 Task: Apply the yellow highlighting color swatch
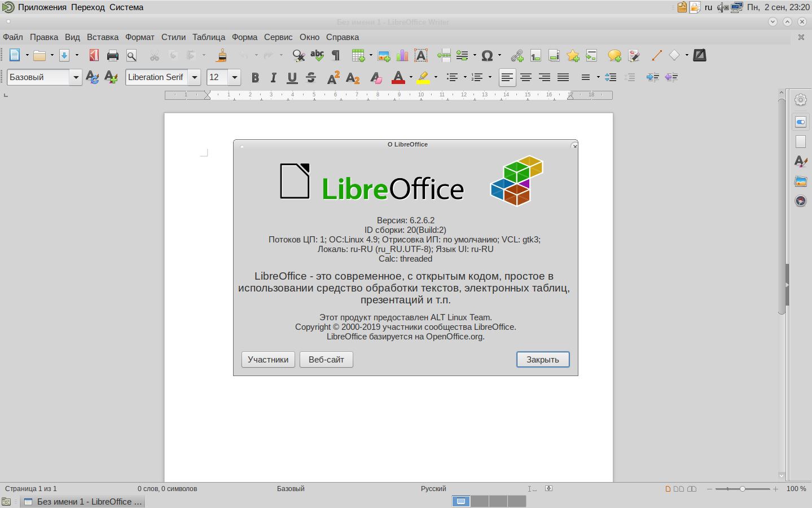pos(423,77)
